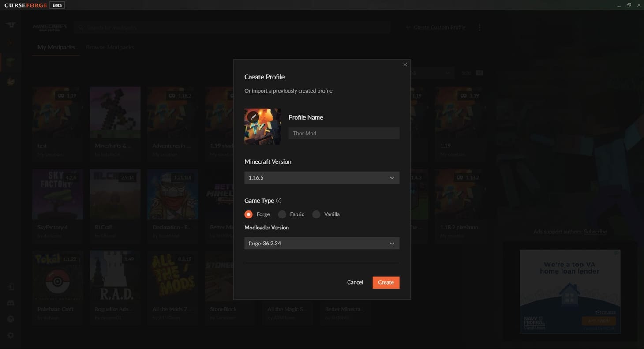Select the Fabric game type
The height and width of the screenshot is (349, 644).
click(282, 214)
